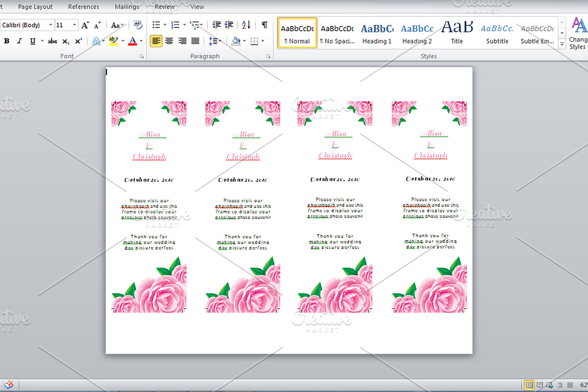Viewport: 588px width, 392px height.
Task: Open the Paragraph dialog launcher
Action: coord(269,57)
